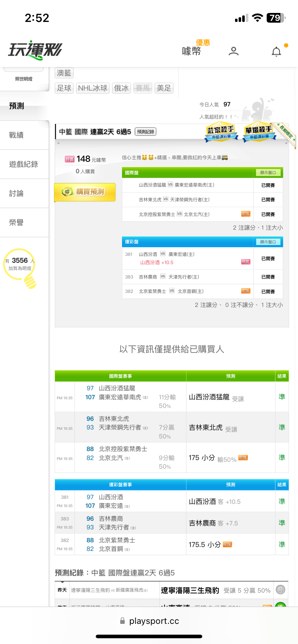
Task: Select the 俄冰 league tab
Action: (x=122, y=88)
